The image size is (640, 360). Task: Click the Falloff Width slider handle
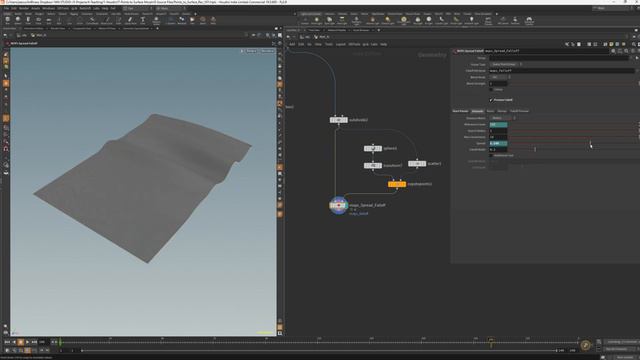click(535, 149)
